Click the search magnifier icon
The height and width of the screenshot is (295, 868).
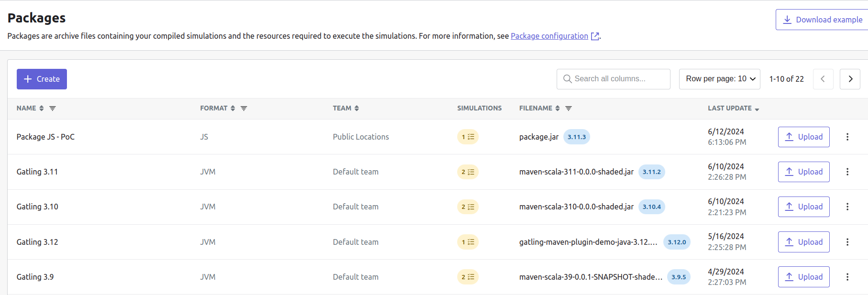click(567, 79)
